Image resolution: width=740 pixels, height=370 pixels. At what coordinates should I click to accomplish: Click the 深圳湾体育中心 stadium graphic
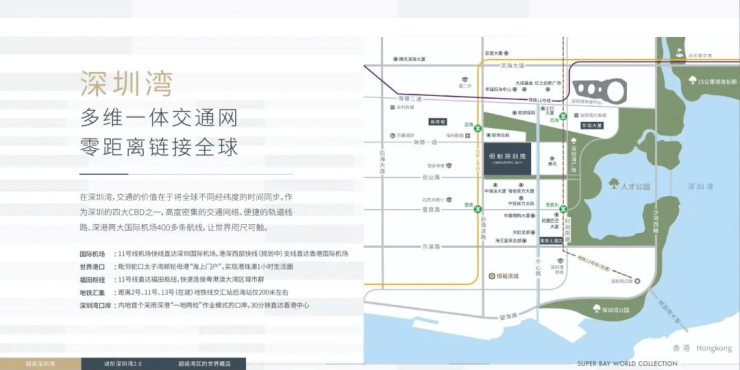pyautogui.click(x=600, y=90)
